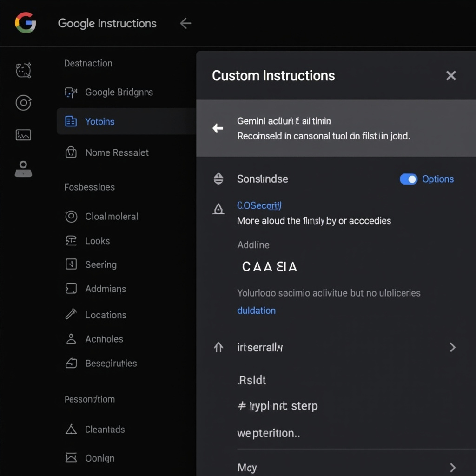Click the wepterition.. text line
476x476 pixels.
[268, 433]
